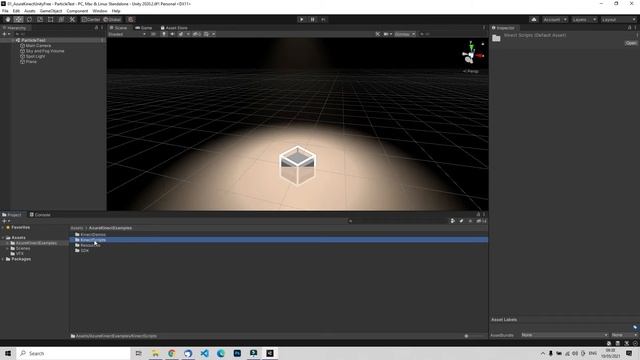This screenshot has width=640, height=360.
Task: Toggle scene audio button
Action: [172, 34]
